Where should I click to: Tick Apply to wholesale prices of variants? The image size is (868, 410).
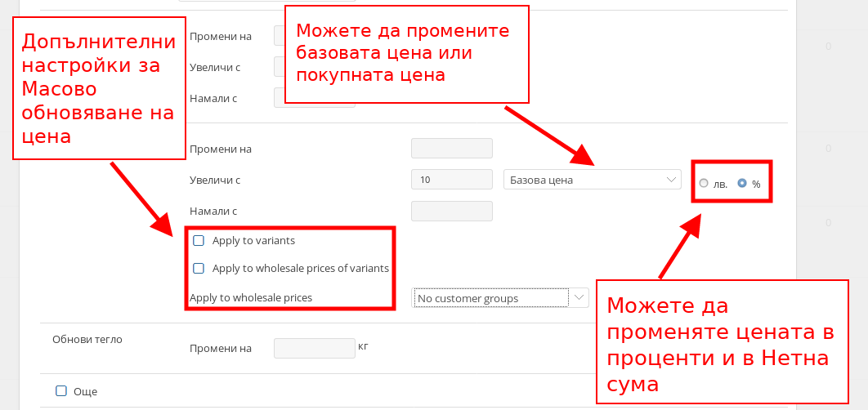199,268
